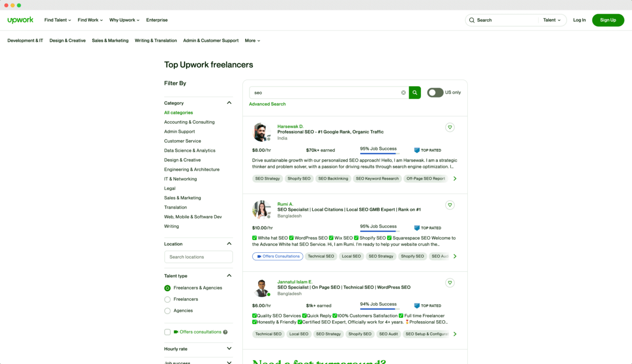Open the Find Talent dropdown
This screenshot has height=364, width=632.
pos(57,20)
